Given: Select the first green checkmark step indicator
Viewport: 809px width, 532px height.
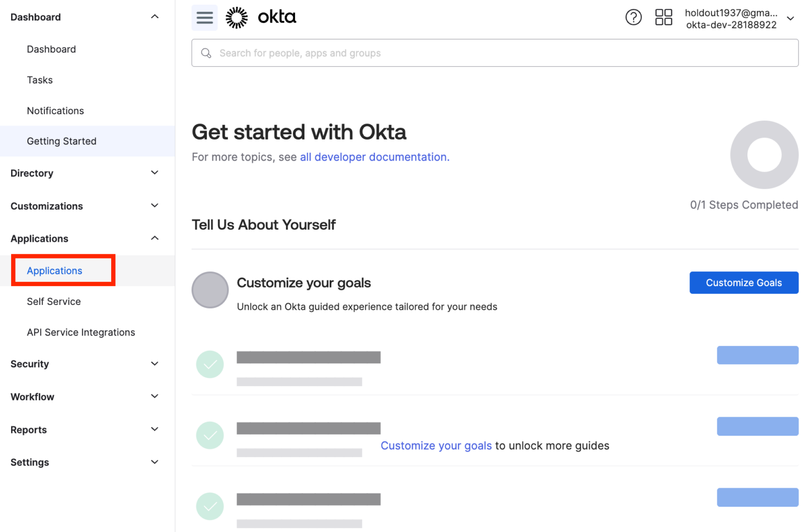Looking at the screenshot, I should click(x=210, y=364).
